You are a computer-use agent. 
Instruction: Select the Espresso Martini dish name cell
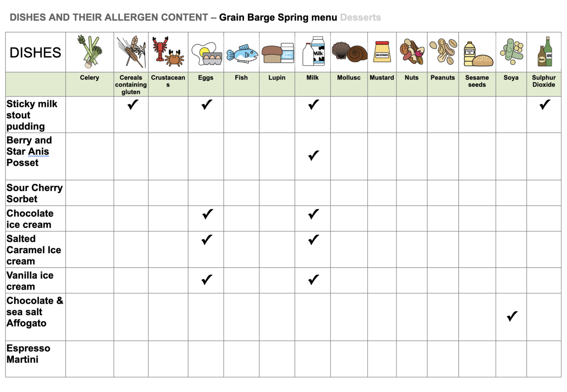click(36, 359)
